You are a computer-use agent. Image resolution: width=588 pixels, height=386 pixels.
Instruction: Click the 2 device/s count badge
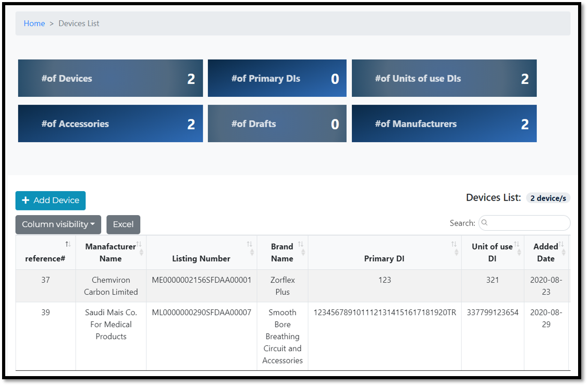pyautogui.click(x=548, y=198)
